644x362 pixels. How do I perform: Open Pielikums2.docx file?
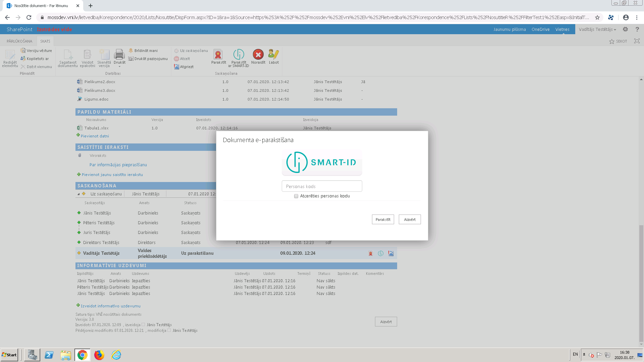coord(100,82)
